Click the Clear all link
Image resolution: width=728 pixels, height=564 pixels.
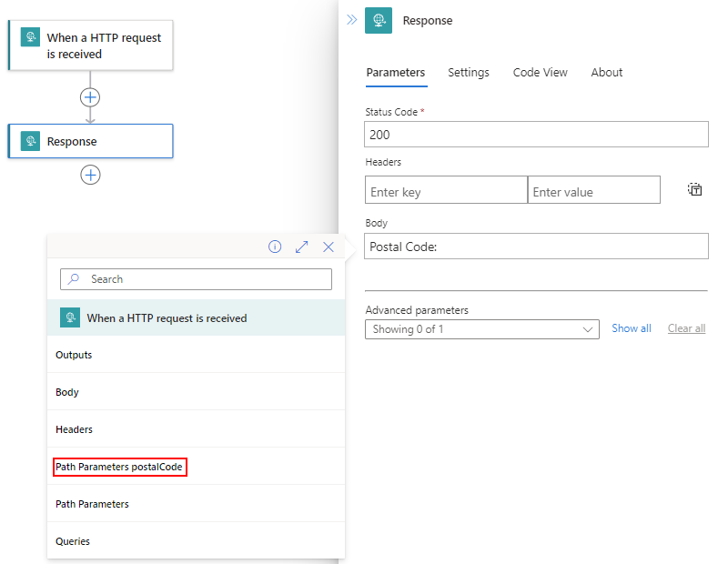[686, 328]
